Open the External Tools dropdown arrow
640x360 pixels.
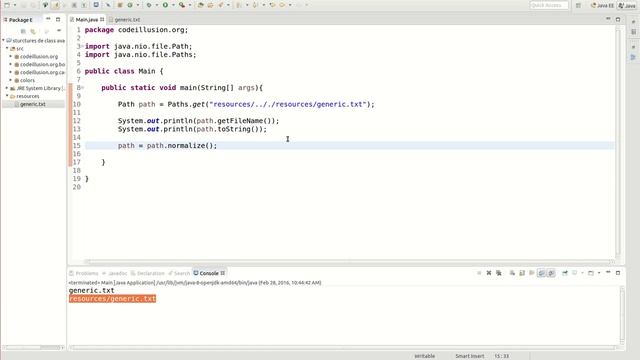click(x=190, y=5)
